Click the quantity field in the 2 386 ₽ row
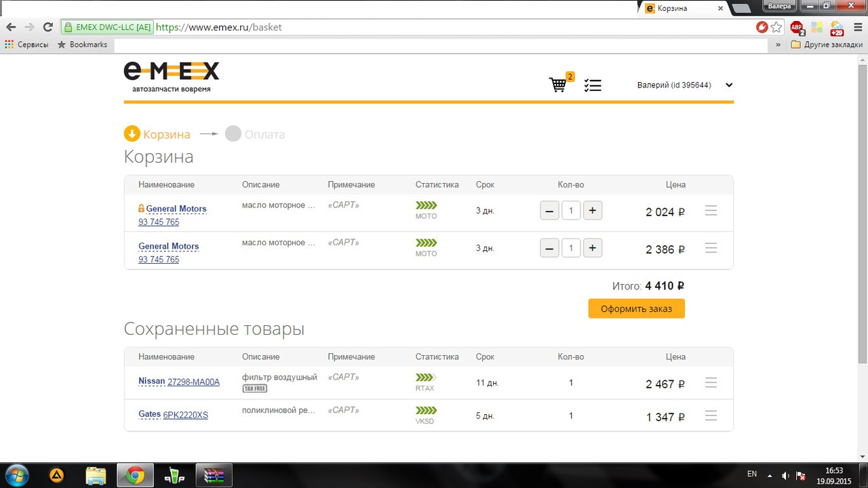 [571, 248]
